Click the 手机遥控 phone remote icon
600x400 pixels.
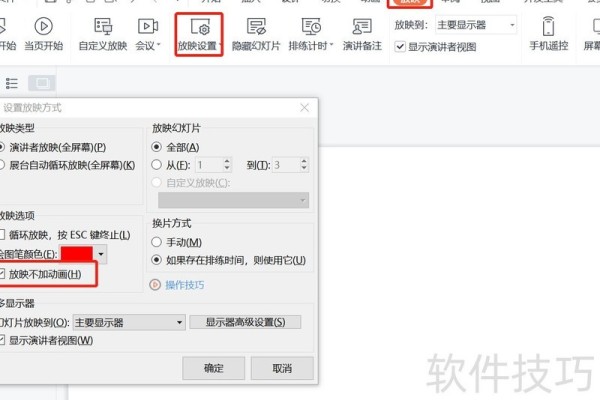tap(548, 26)
